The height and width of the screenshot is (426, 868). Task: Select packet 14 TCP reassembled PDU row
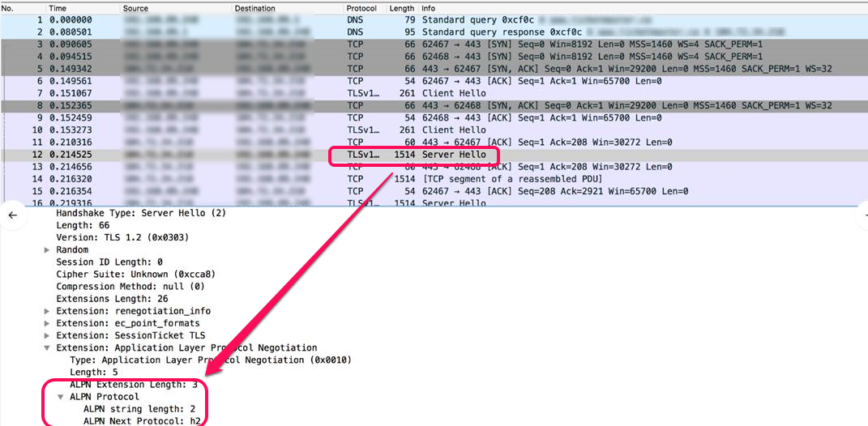tap(454, 179)
